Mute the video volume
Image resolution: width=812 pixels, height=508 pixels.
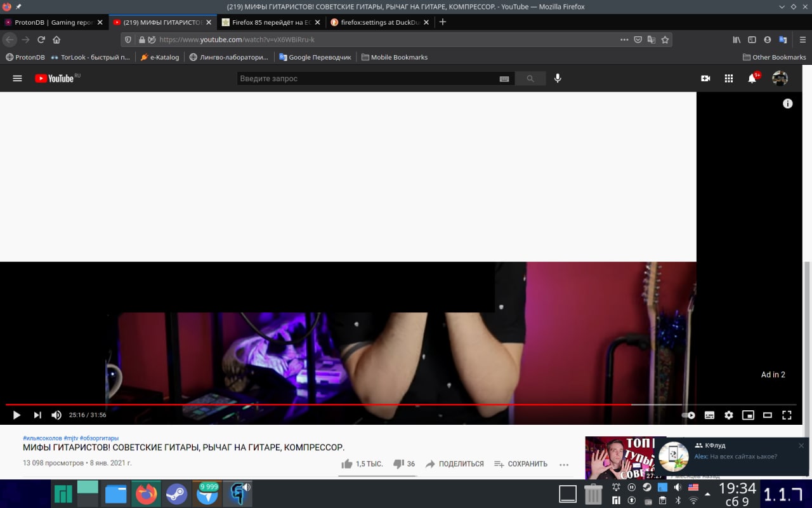[x=56, y=415]
